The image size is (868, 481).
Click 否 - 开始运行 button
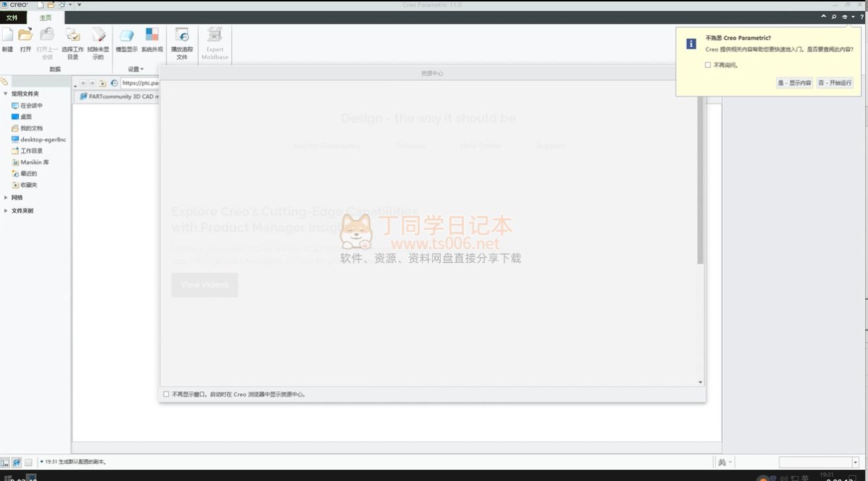pyautogui.click(x=835, y=83)
